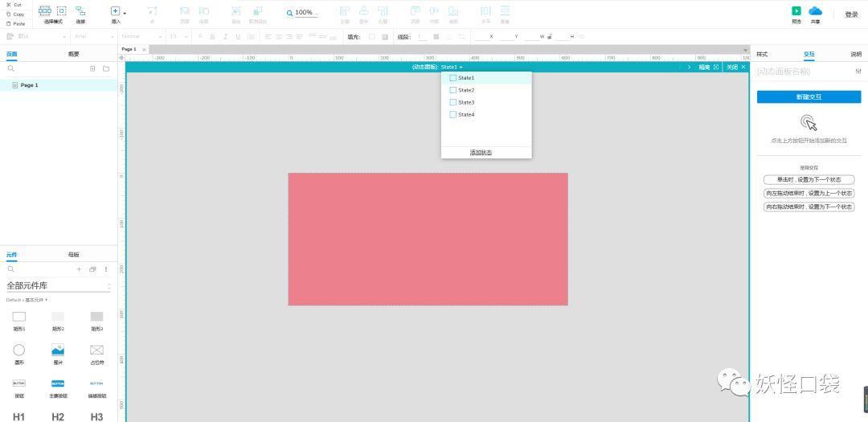The width and height of the screenshot is (868, 422).
Task: Click the Paste icon in the toolbar
Action: [9, 23]
